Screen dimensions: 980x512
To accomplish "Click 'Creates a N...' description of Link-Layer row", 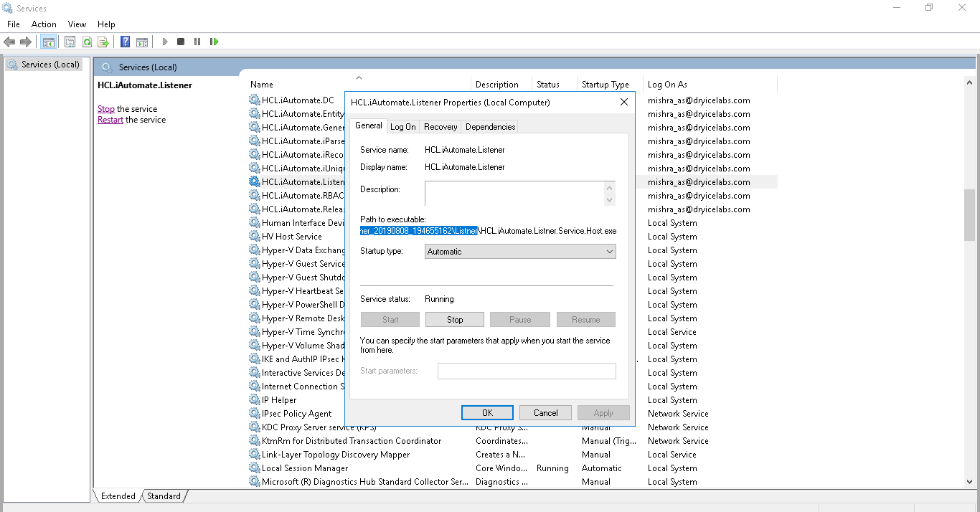I will pyautogui.click(x=500, y=455).
